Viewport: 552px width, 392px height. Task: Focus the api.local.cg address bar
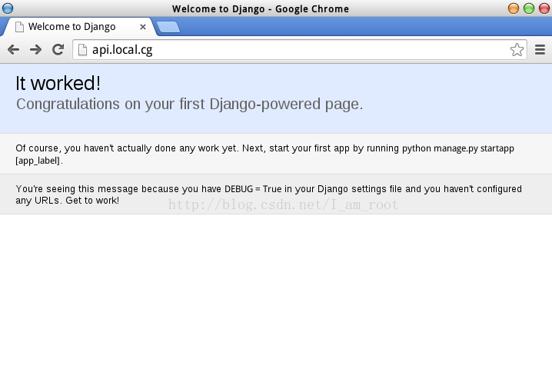coord(300,50)
